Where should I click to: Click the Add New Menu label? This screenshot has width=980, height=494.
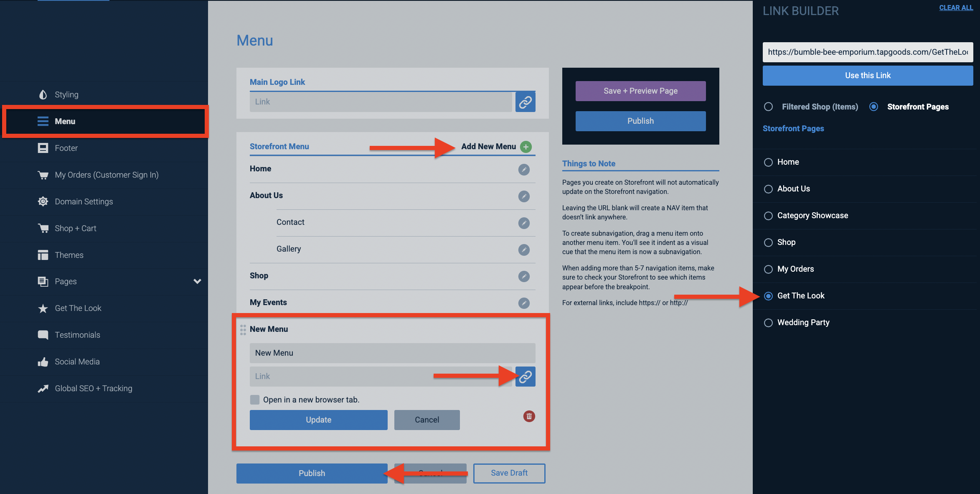coord(488,146)
